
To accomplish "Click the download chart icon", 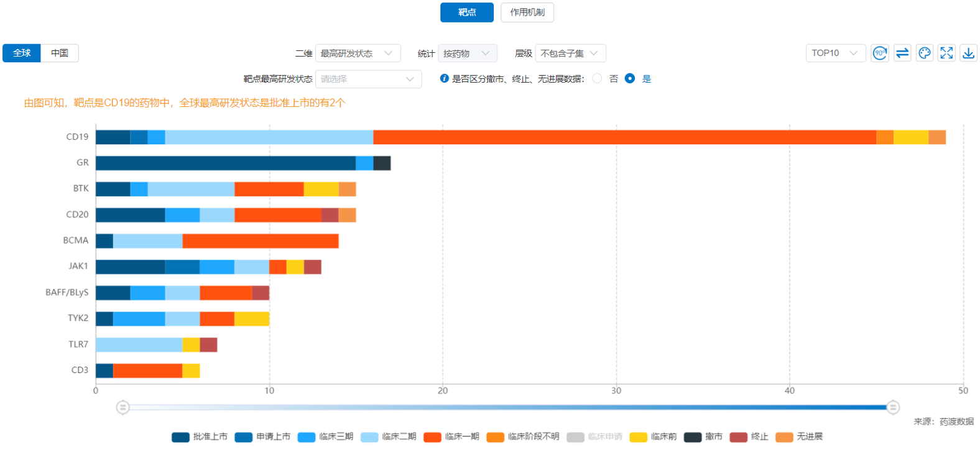I will coord(969,53).
